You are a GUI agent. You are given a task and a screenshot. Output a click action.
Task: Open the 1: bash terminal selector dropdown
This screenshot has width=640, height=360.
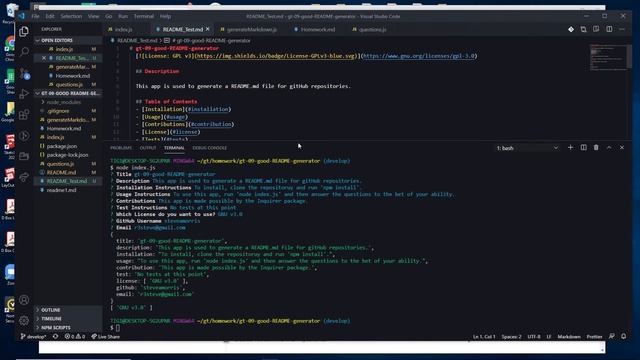(527, 148)
